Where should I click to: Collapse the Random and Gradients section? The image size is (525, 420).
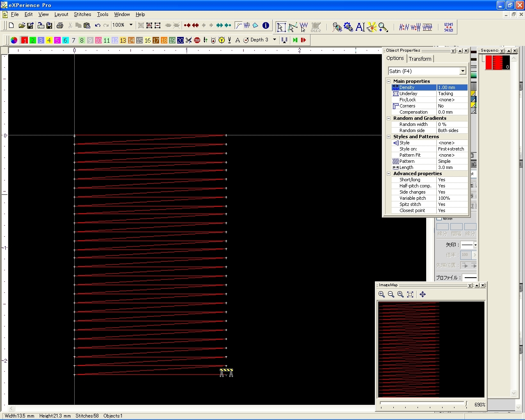click(x=389, y=118)
